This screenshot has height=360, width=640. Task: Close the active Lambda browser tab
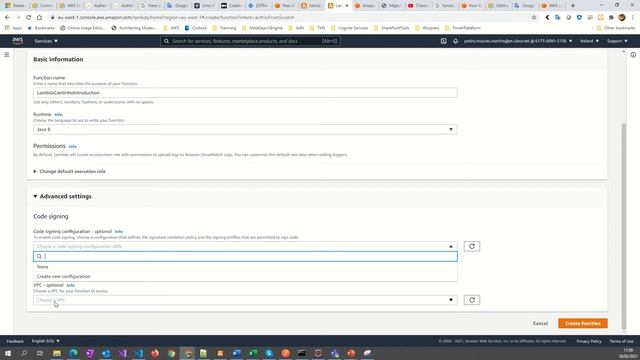tap(347, 6)
